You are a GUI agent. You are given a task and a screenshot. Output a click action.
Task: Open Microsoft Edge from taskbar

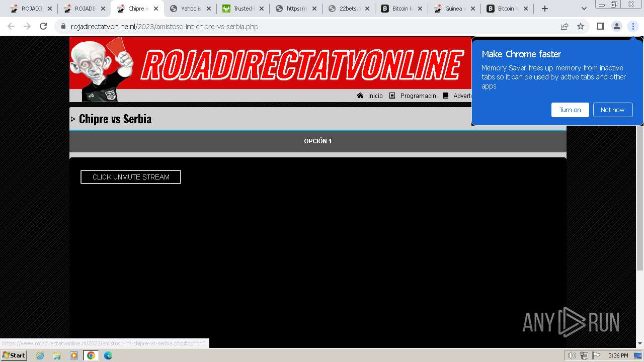tap(108, 355)
